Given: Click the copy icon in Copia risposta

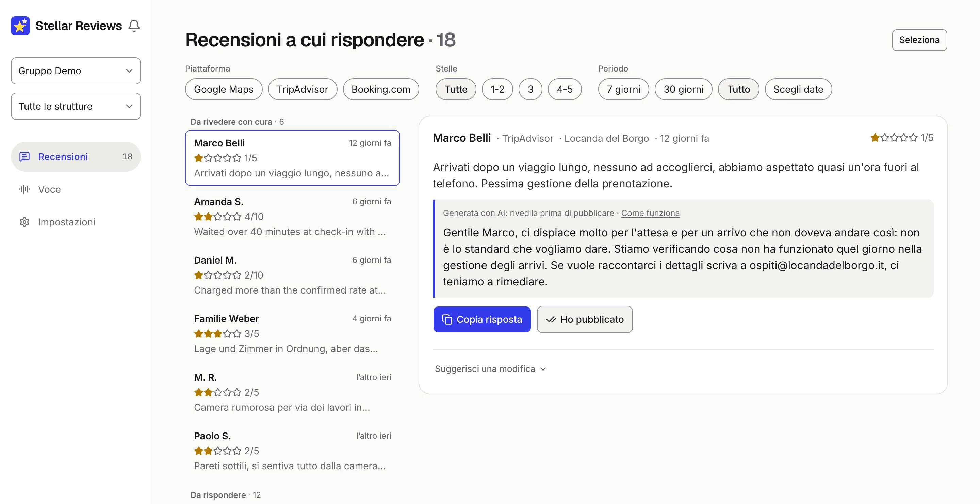Looking at the screenshot, I should coord(447,319).
